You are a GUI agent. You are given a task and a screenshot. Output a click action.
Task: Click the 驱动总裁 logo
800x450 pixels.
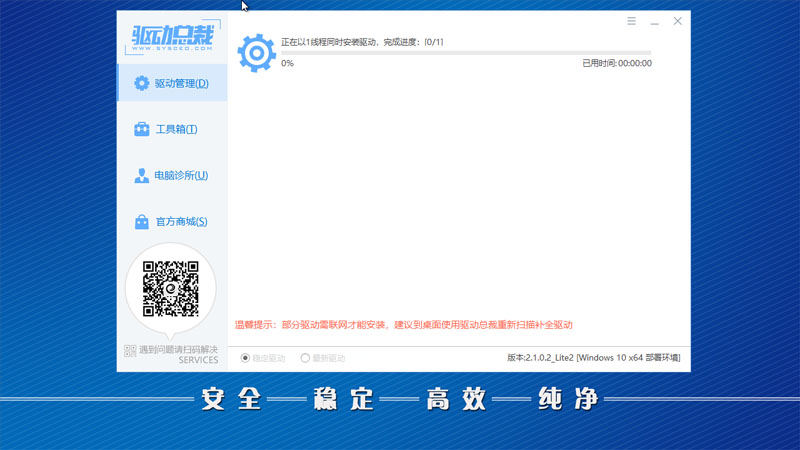[x=173, y=37]
